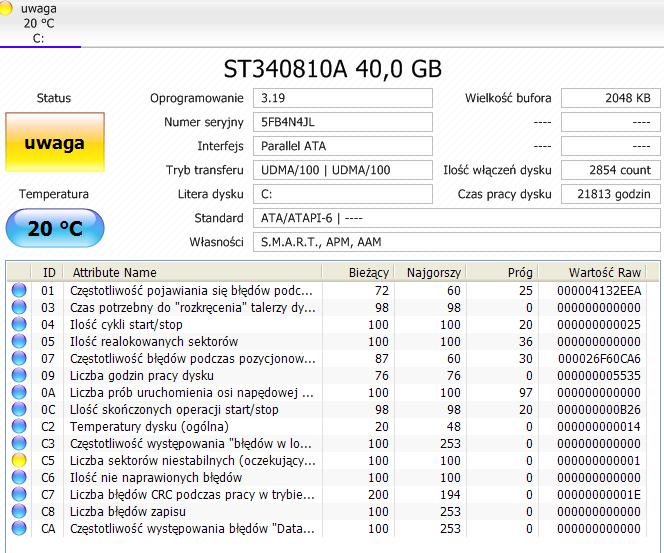The width and height of the screenshot is (664, 553).
Task: Click the power-on hours field 21813 godzin
Action: tap(611, 194)
